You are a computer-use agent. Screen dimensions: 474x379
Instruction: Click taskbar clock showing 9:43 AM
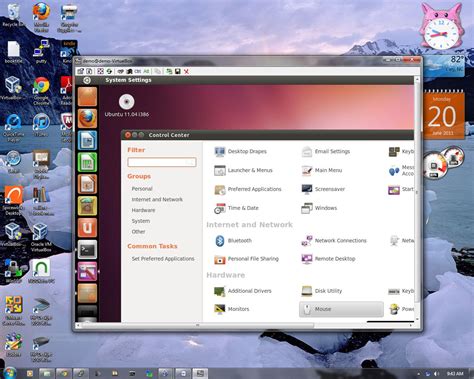point(455,374)
